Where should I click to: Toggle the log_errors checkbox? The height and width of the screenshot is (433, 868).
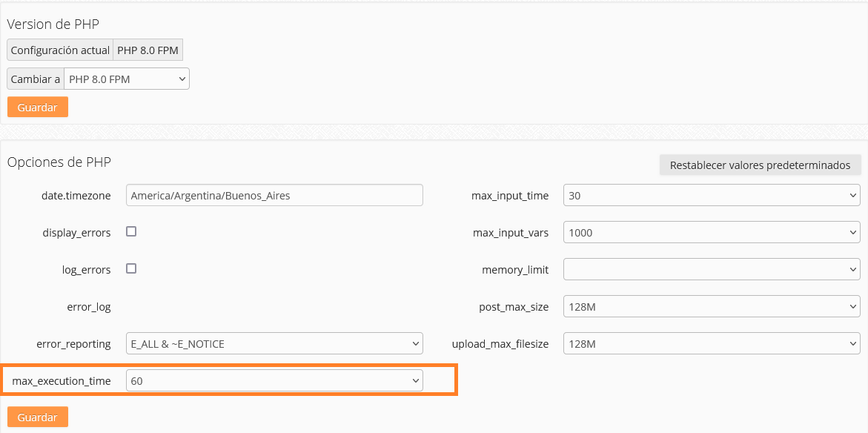(131, 268)
